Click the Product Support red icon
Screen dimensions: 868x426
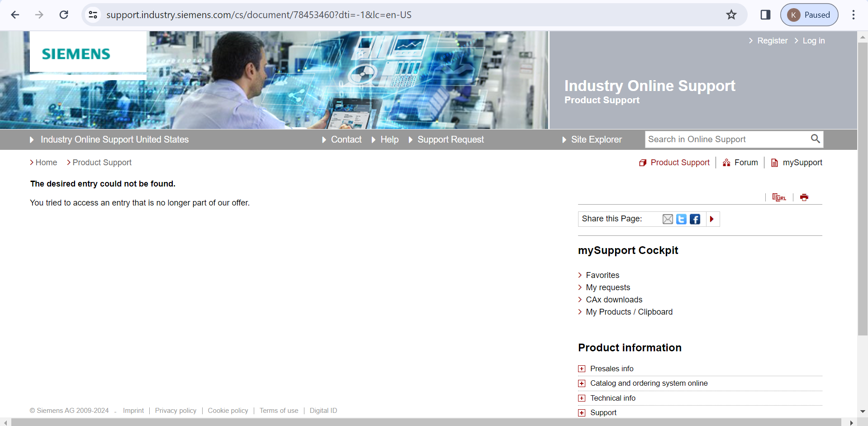pos(643,163)
